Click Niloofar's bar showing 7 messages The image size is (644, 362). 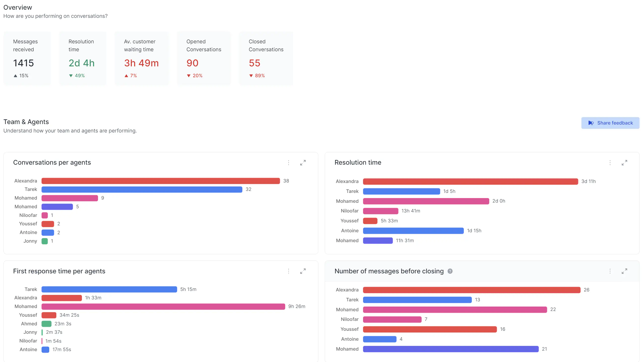click(x=392, y=319)
